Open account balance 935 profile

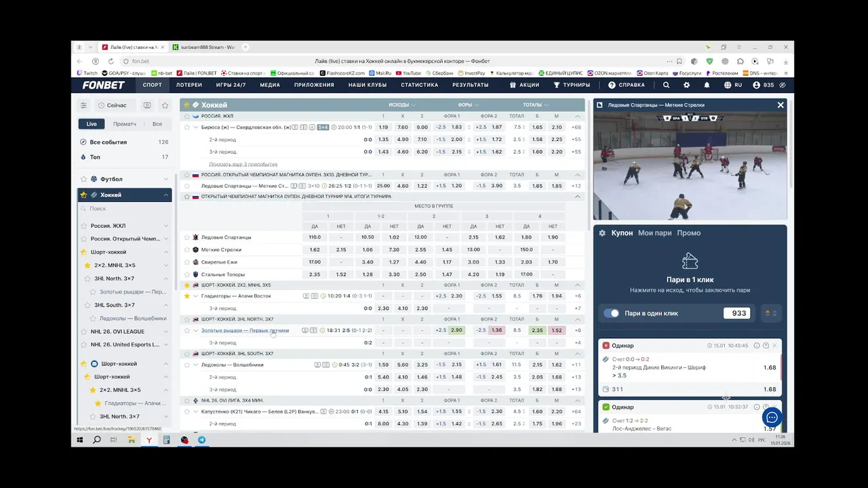[x=763, y=85]
